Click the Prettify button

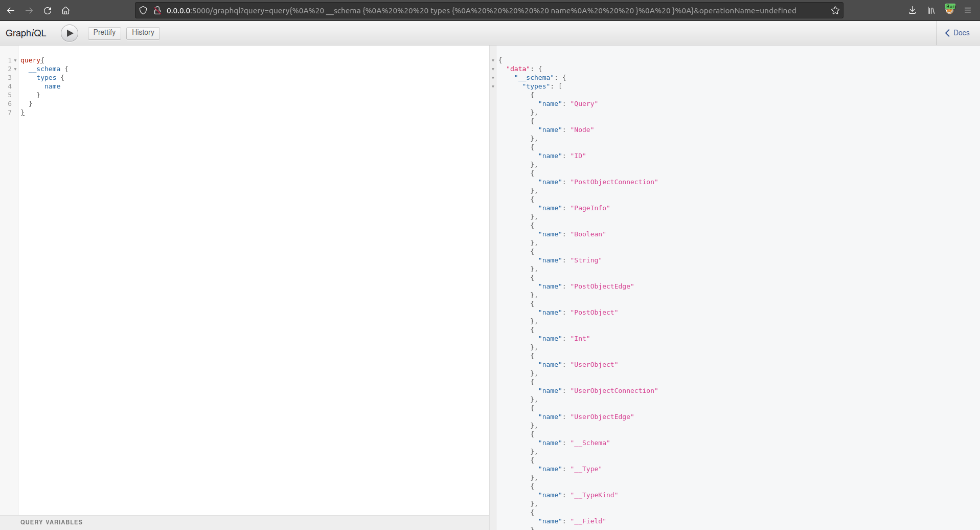click(104, 33)
